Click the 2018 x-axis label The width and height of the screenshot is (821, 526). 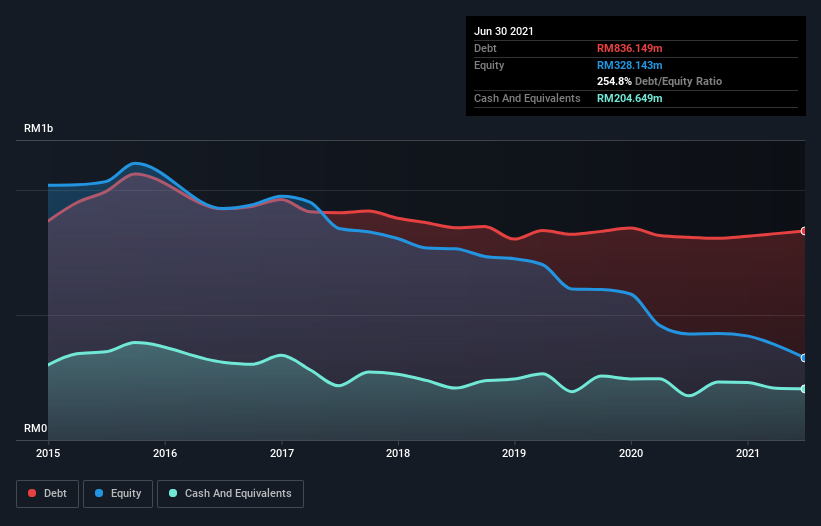[398, 453]
